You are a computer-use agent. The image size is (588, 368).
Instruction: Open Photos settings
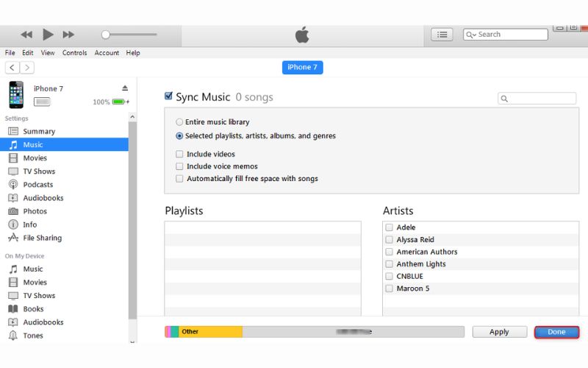pos(64,211)
